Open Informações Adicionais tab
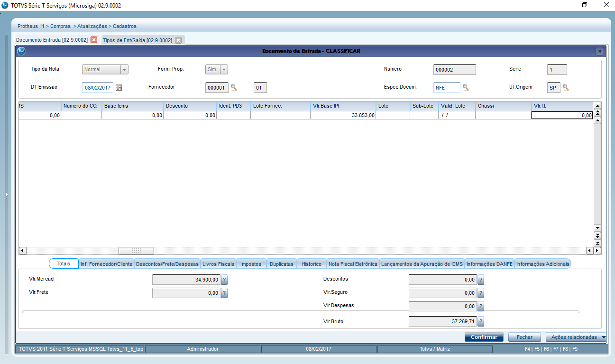 [542, 264]
